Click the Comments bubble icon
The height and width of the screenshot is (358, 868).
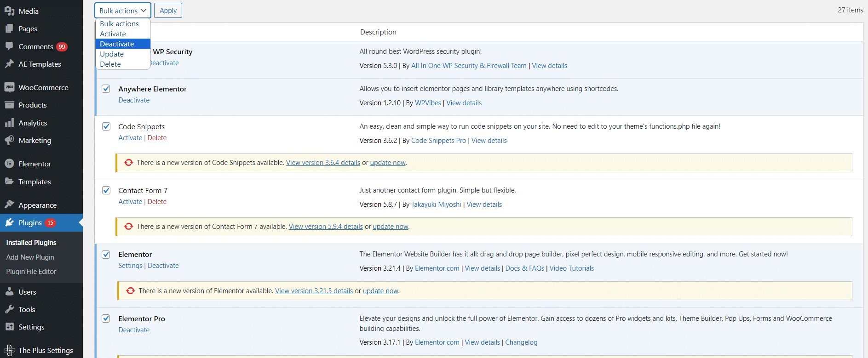(9, 46)
